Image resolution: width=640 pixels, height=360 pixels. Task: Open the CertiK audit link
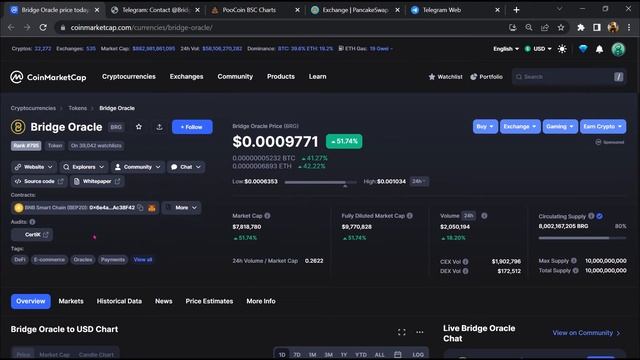click(x=32, y=235)
